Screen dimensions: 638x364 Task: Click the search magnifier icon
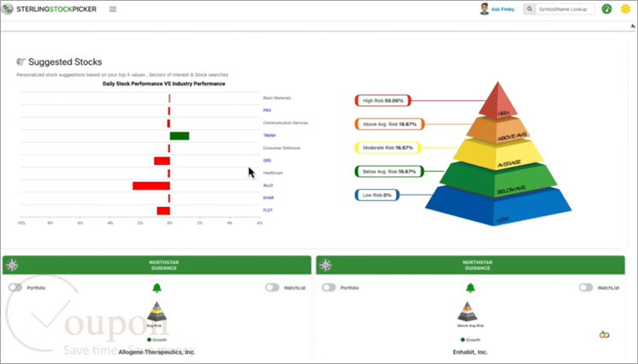[x=529, y=9]
